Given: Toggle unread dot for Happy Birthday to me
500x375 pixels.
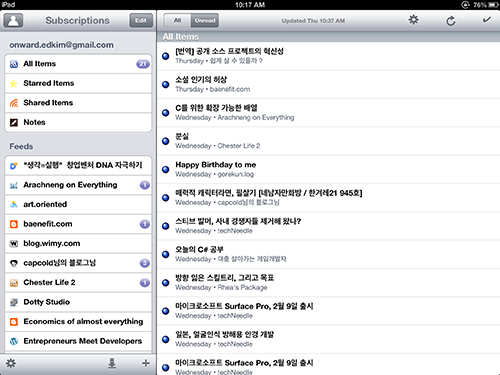Looking at the screenshot, I should (166, 169).
